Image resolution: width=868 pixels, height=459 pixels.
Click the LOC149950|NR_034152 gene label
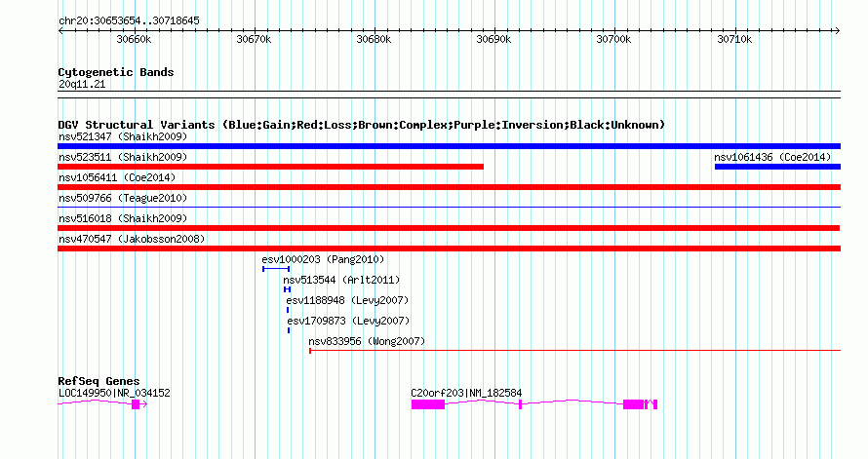(x=114, y=393)
